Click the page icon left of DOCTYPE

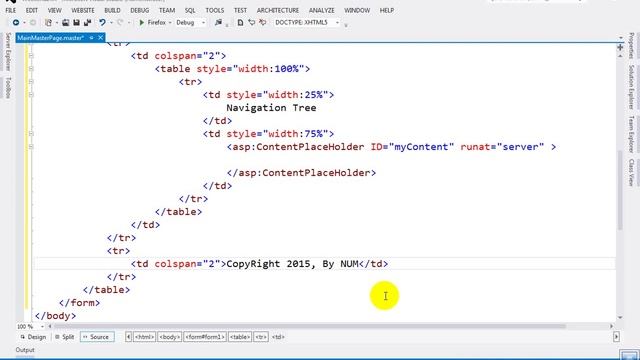click(240, 22)
